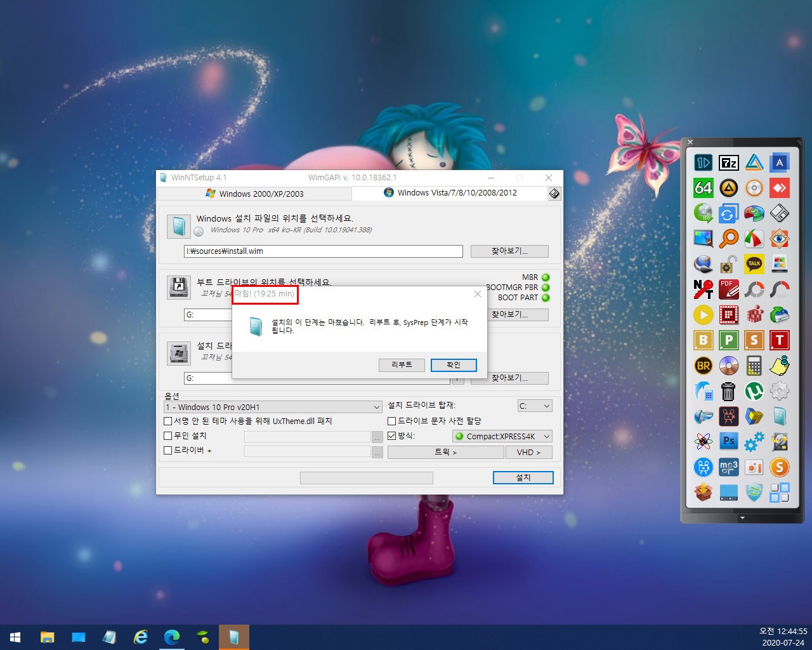The width and height of the screenshot is (812, 650).
Task: Expand the launcher panel bottom arrow
Action: pyautogui.click(x=742, y=518)
